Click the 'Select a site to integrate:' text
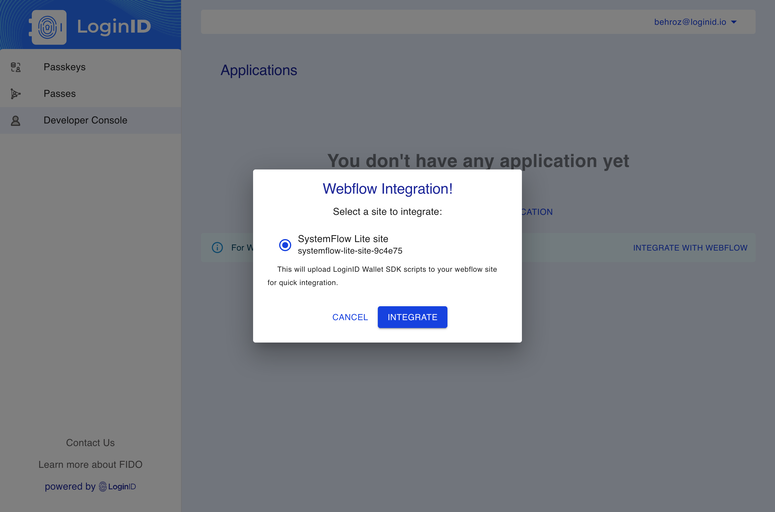The width and height of the screenshot is (775, 512). [388, 212]
